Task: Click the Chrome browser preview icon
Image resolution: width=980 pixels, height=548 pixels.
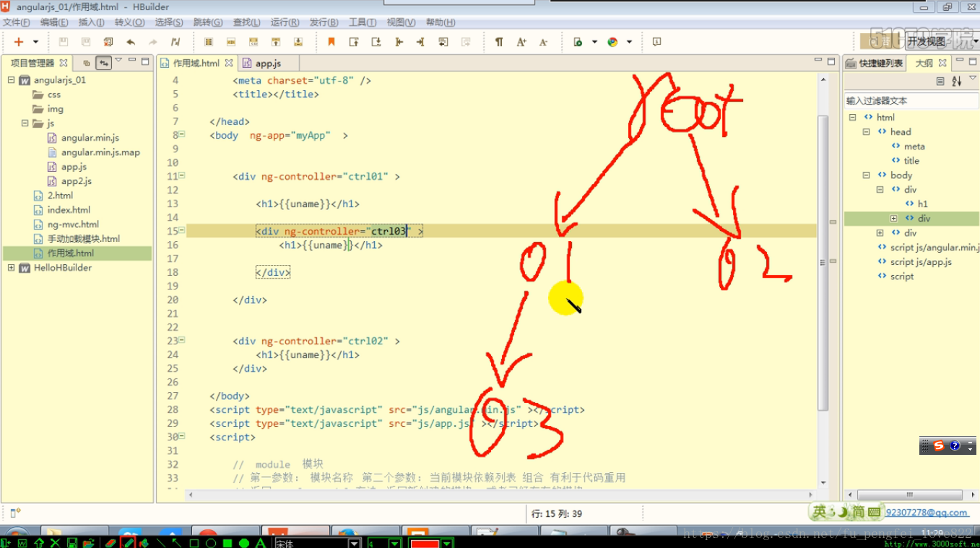Action: click(613, 42)
